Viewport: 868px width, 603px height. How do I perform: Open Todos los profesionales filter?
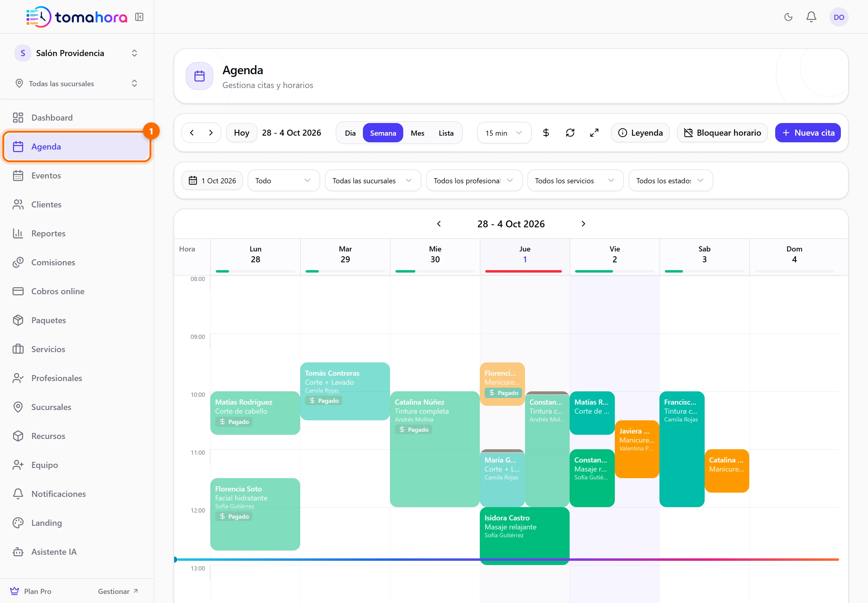(x=474, y=181)
